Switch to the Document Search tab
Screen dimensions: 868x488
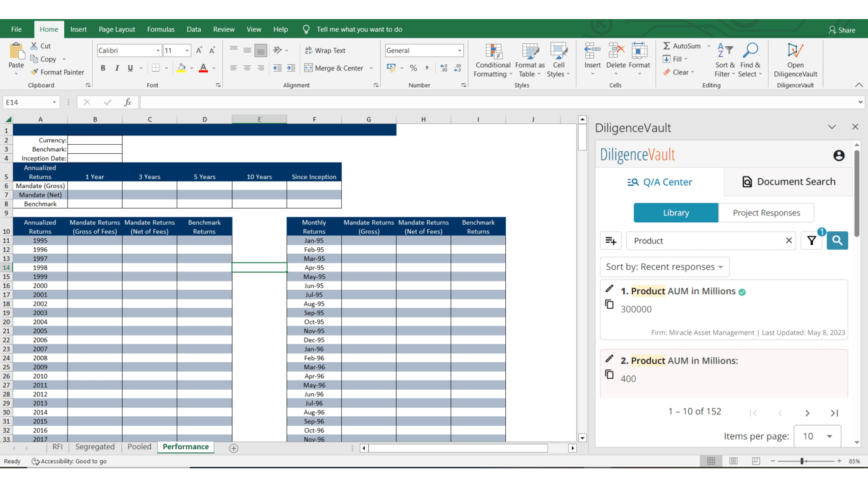tap(788, 182)
